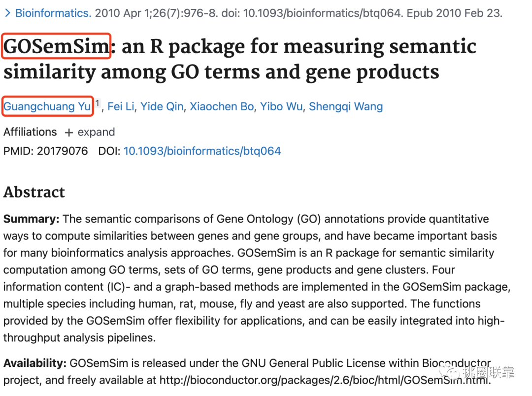Screen dimensions: 532x396
Task: Open author Shengqi Wang's link
Action: [x=346, y=106]
